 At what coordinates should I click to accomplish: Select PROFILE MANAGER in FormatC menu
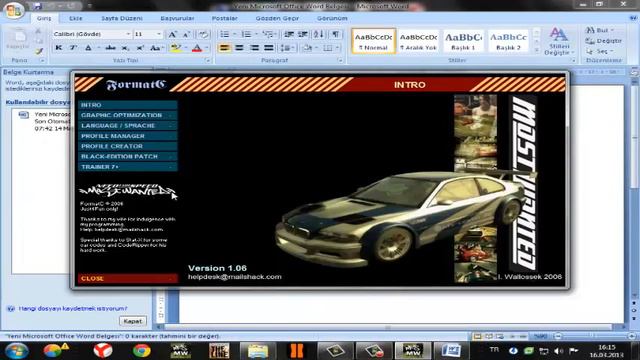click(x=127, y=136)
